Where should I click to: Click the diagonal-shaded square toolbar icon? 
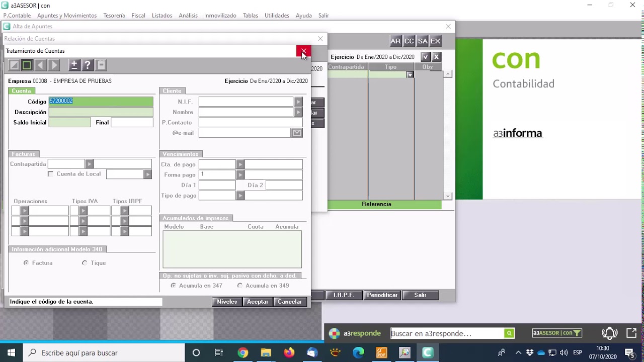click(x=14, y=65)
